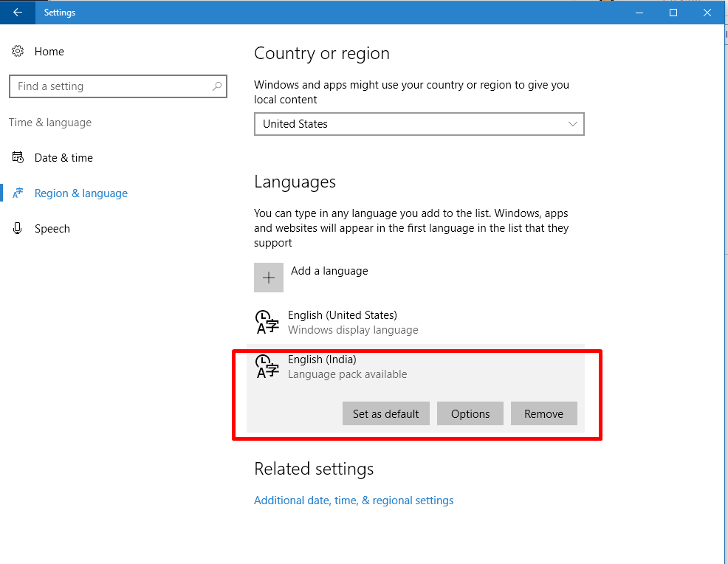
Task: Click the English (United States) language icon
Action: (267, 322)
